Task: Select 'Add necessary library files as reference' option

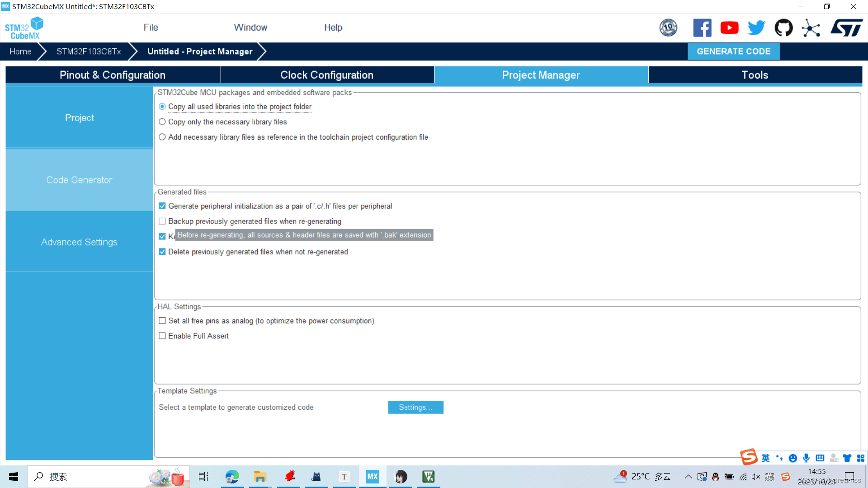Action: [x=293, y=137]
